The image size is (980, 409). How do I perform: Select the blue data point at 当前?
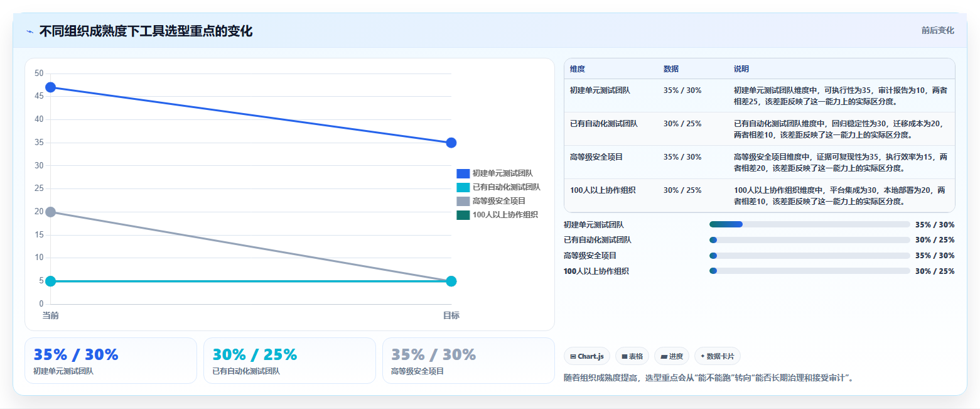[51, 87]
